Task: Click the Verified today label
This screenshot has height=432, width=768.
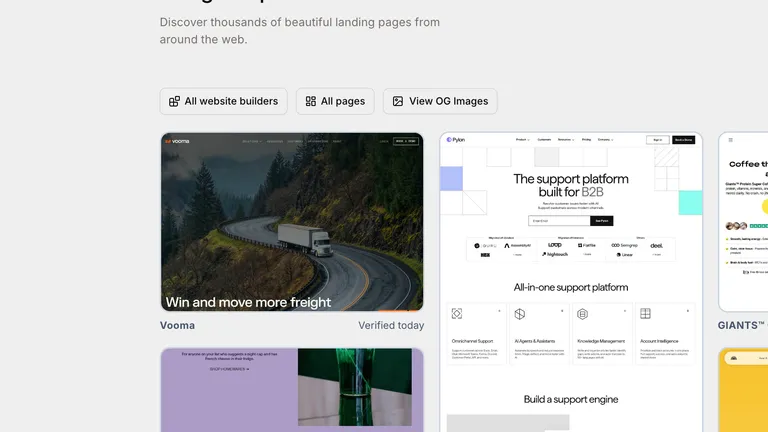Action: pos(391,325)
